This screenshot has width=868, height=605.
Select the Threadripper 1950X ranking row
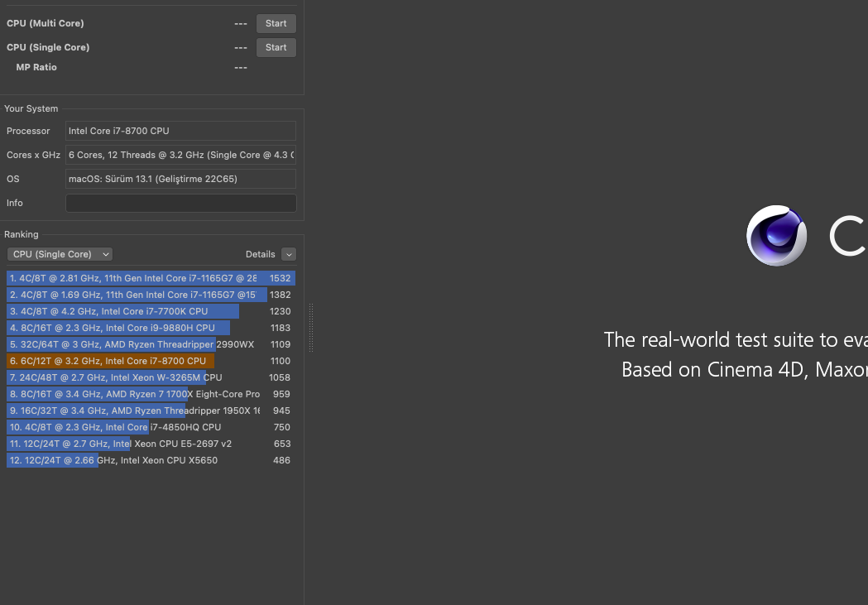[x=151, y=411]
